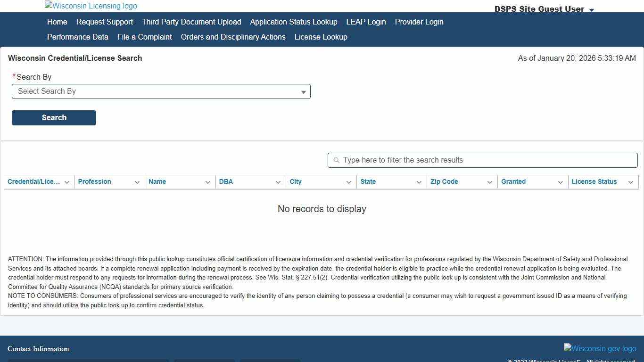This screenshot has height=362, width=644.
Task: Click the magnifying glass in filter box
Action: 336,160
